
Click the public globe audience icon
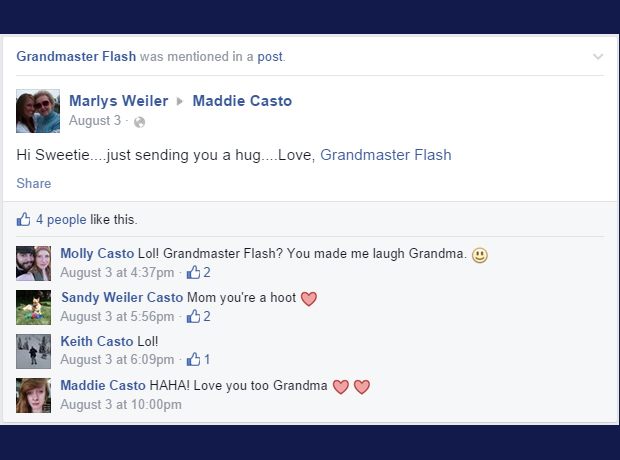click(139, 122)
